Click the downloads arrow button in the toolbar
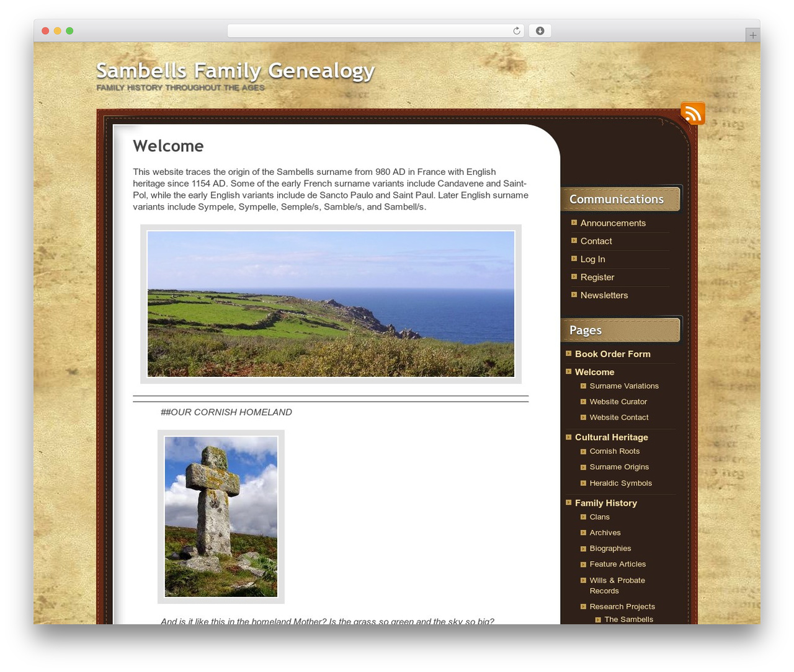This screenshot has height=672, width=794. coord(540,31)
